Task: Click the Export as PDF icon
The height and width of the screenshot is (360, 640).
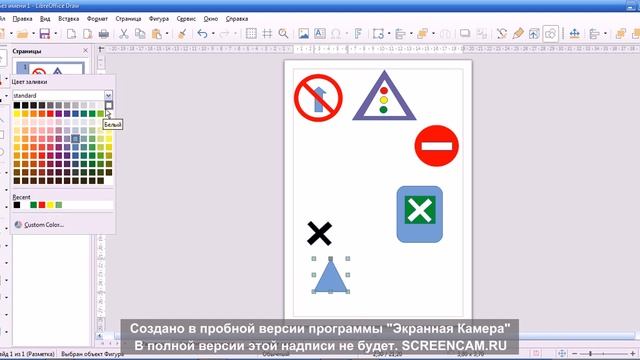Action: tap(87, 33)
